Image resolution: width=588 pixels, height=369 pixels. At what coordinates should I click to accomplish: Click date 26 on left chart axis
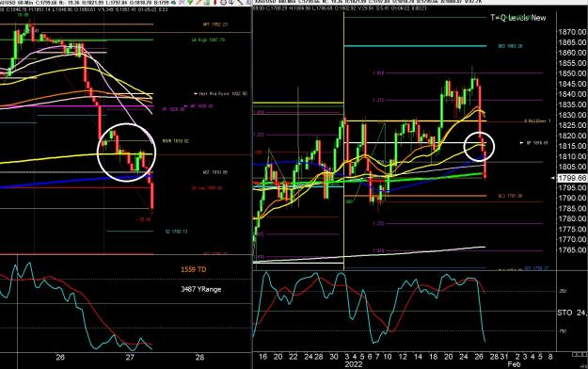60,357
